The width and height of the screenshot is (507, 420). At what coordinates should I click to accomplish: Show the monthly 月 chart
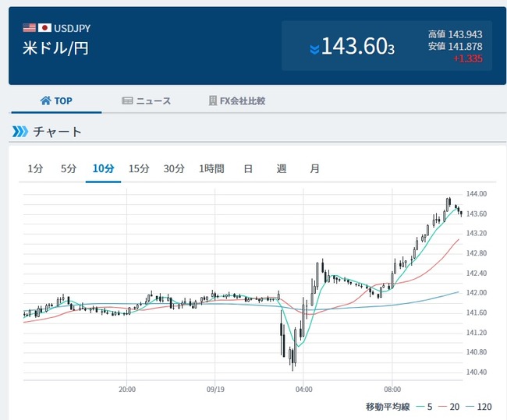[x=314, y=168]
